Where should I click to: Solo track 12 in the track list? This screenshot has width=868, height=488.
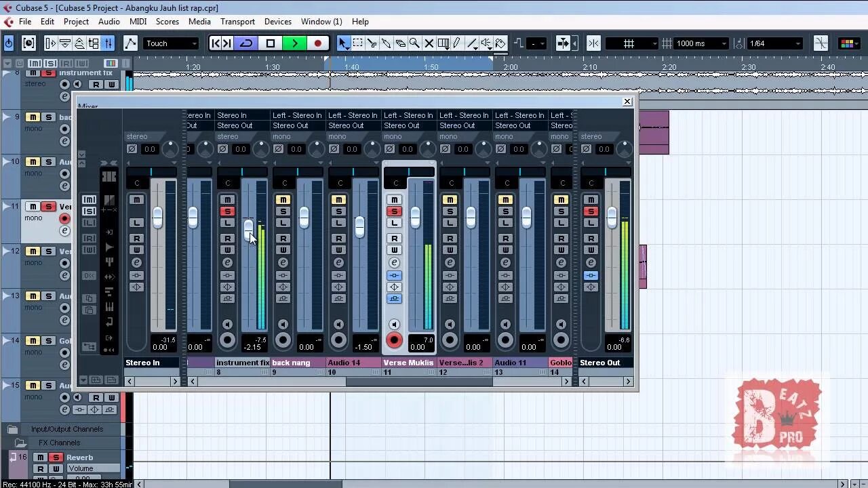click(48, 251)
